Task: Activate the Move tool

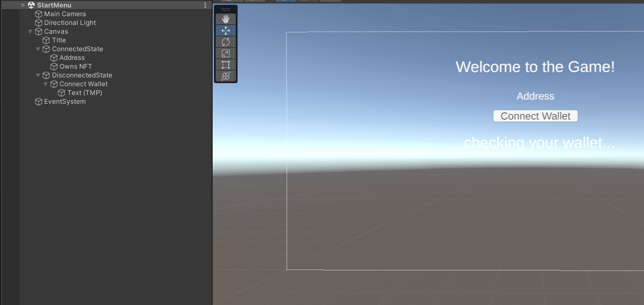Action: point(225,30)
